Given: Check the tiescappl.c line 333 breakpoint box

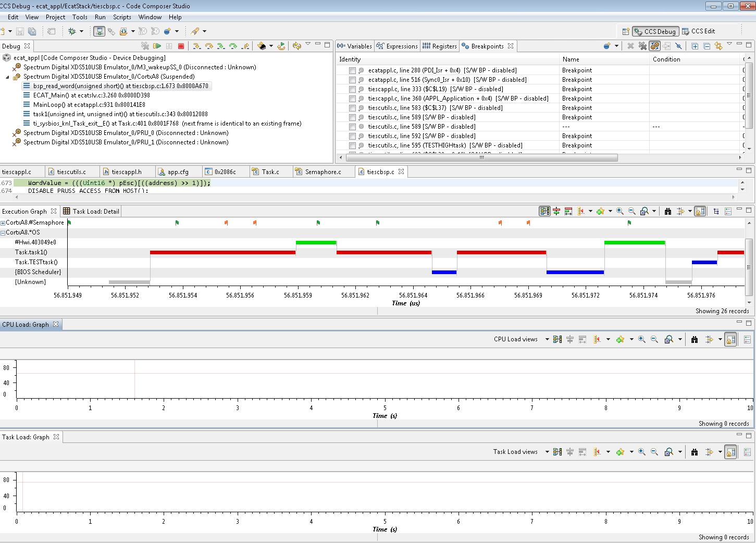Looking at the screenshot, I should [353, 89].
